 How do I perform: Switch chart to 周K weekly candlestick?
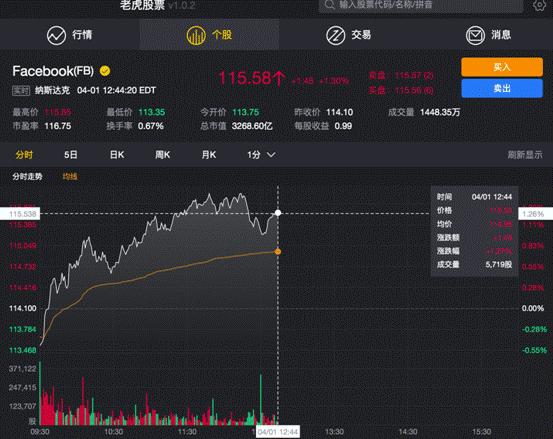163,155
